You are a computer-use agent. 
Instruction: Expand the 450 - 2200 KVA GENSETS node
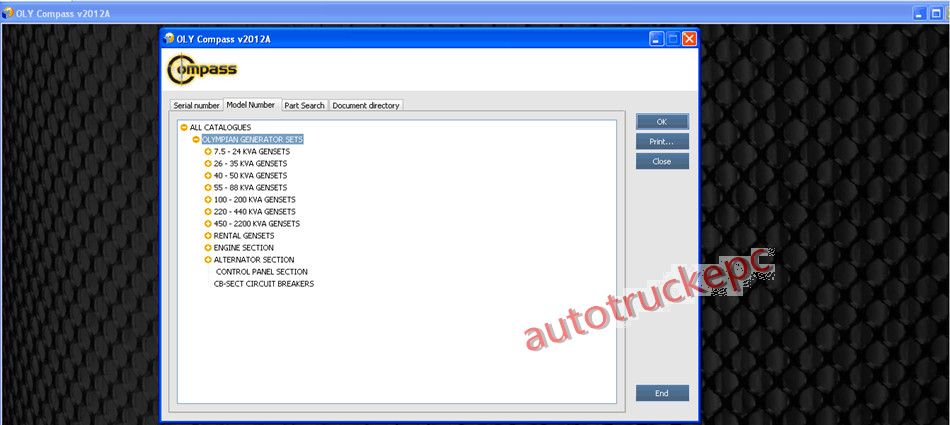(x=208, y=224)
